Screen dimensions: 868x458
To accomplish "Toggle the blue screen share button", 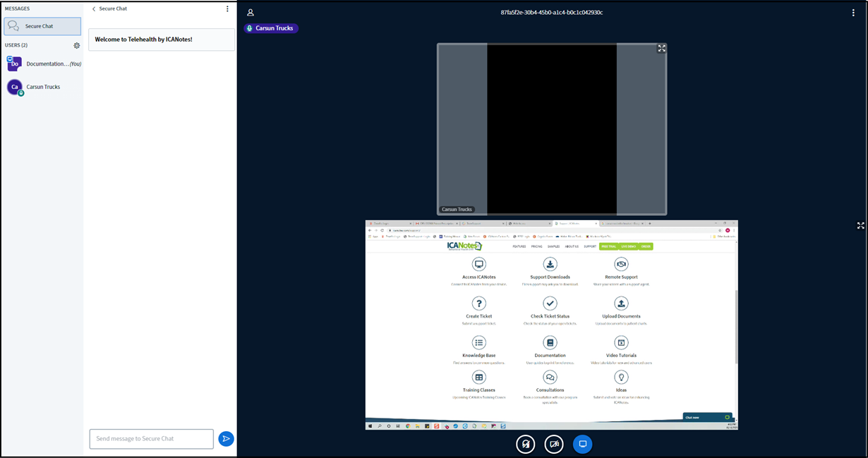I will (x=582, y=444).
